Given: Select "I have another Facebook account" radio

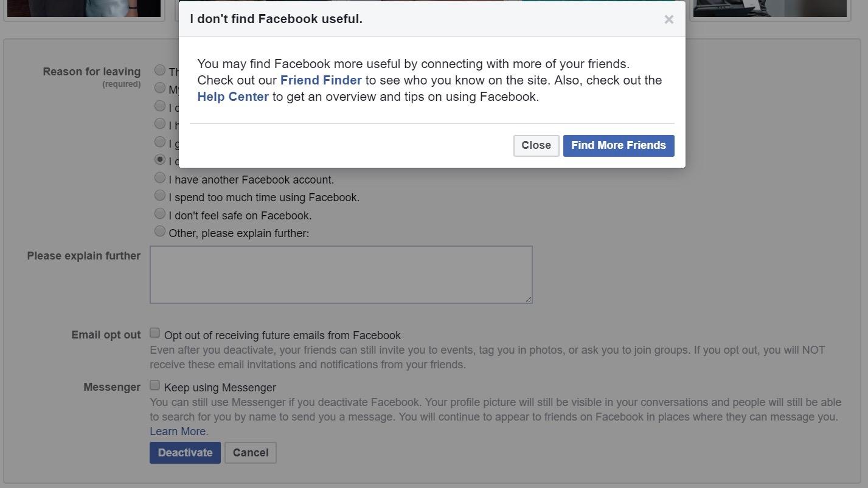Looking at the screenshot, I should 160,178.
